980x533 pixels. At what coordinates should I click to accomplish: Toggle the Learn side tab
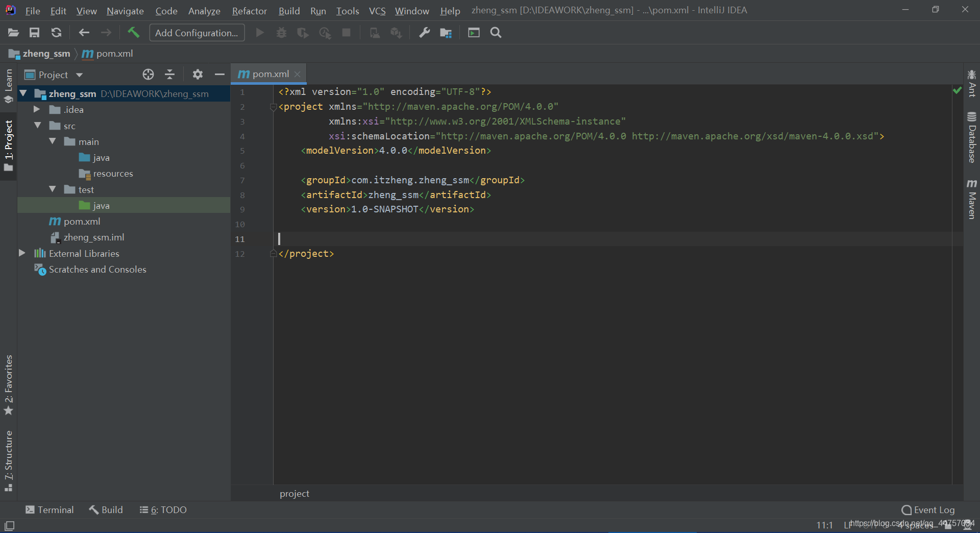coord(8,86)
